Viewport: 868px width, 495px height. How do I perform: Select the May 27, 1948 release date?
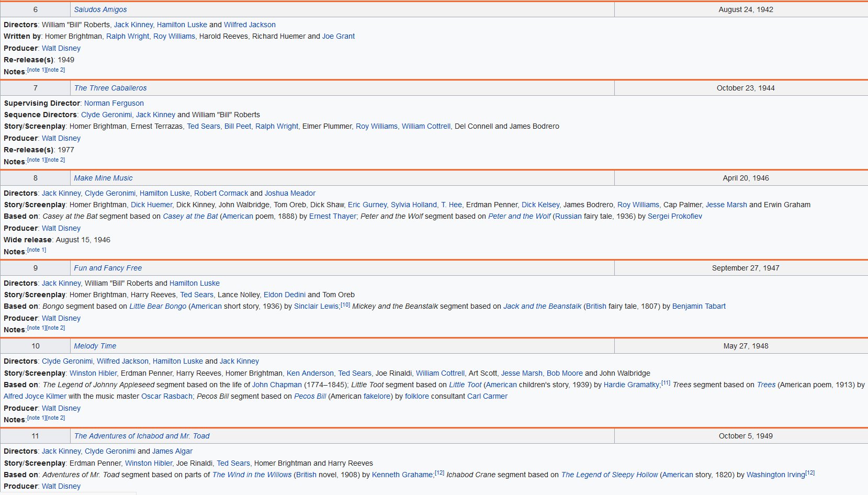(x=746, y=346)
